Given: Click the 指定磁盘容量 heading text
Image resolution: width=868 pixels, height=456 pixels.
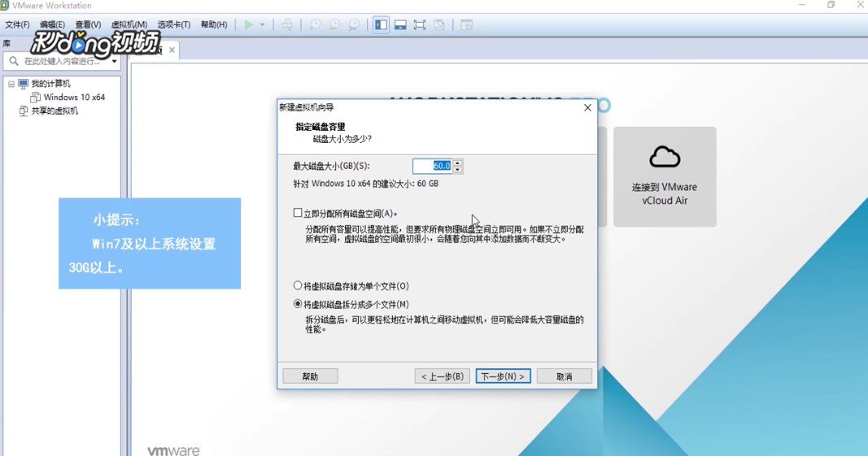Looking at the screenshot, I should [321, 127].
